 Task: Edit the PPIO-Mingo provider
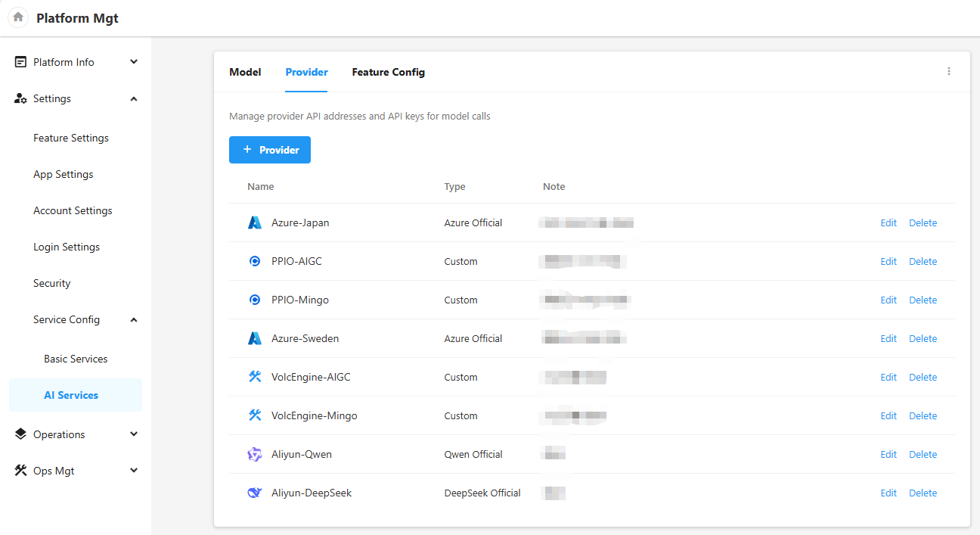889,300
